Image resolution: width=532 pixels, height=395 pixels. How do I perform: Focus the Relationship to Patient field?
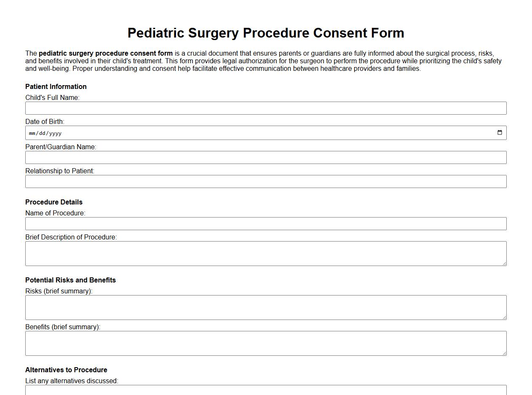tap(266, 181)
